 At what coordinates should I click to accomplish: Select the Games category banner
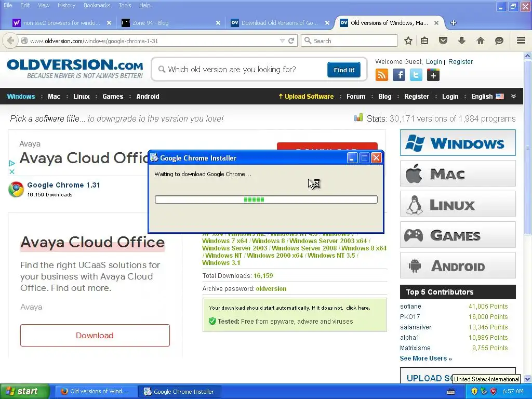pos(458,234)
